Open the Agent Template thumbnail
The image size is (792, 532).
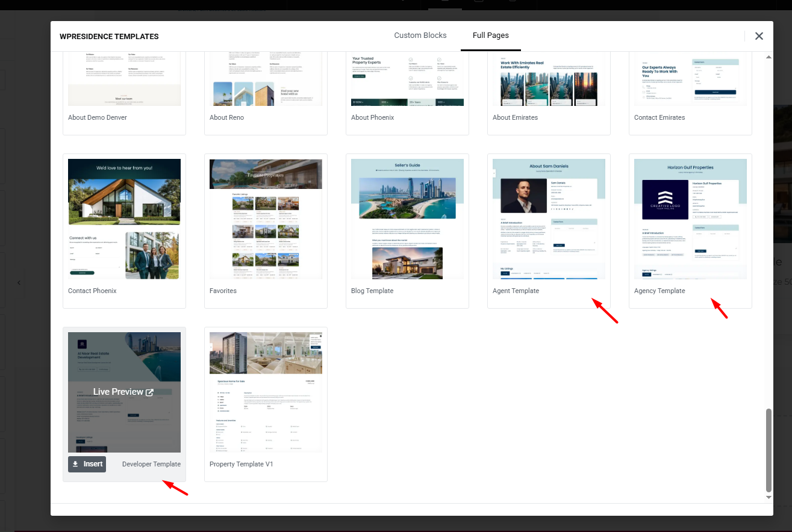tap(549, 219)
